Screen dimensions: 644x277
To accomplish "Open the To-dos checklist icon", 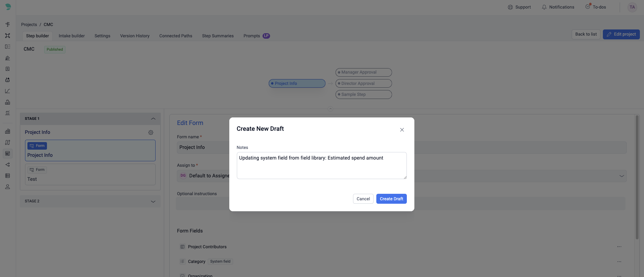I will coord(588,7).
